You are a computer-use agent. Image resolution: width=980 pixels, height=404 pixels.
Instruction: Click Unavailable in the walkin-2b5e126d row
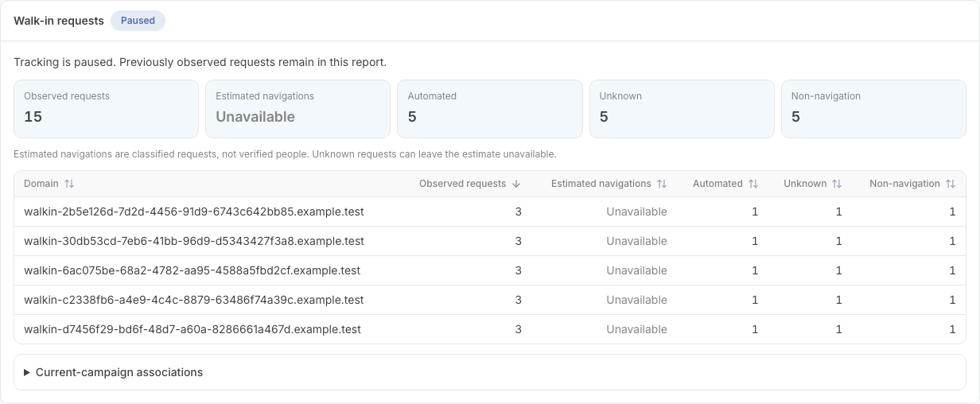pyautogui.click(x=636, y=212)
